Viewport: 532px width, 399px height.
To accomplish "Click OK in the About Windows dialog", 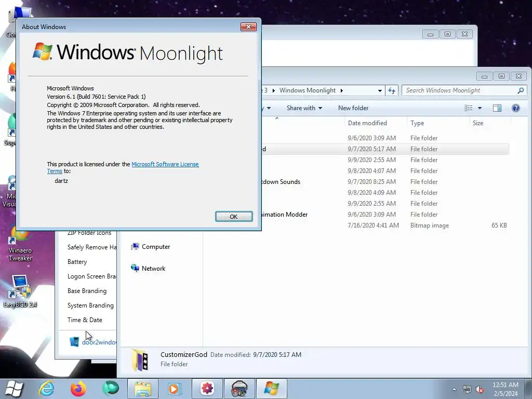I will (x=234, y=217).
